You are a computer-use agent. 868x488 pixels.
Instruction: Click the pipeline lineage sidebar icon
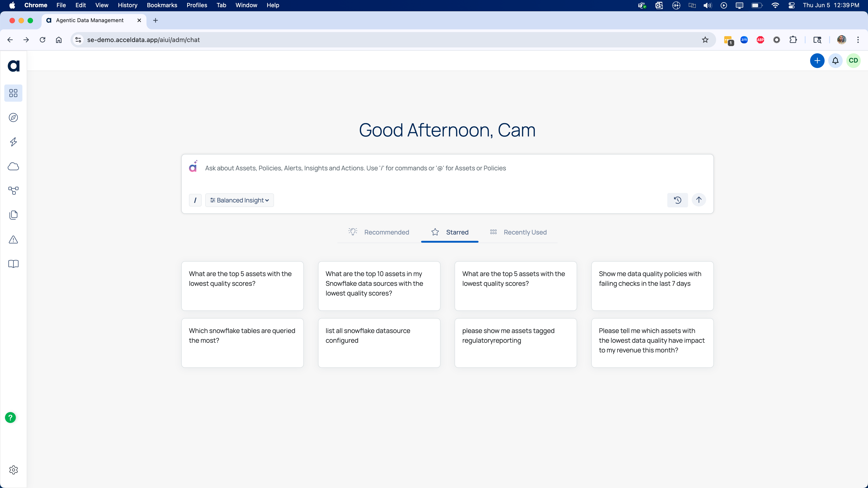tap(13, 191)
